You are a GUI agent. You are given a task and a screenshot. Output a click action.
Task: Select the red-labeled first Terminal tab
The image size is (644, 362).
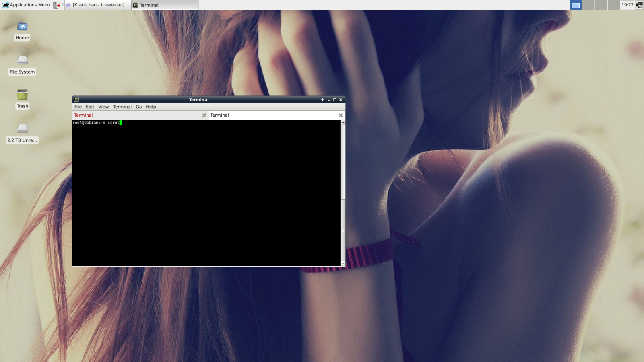(83, 115)
